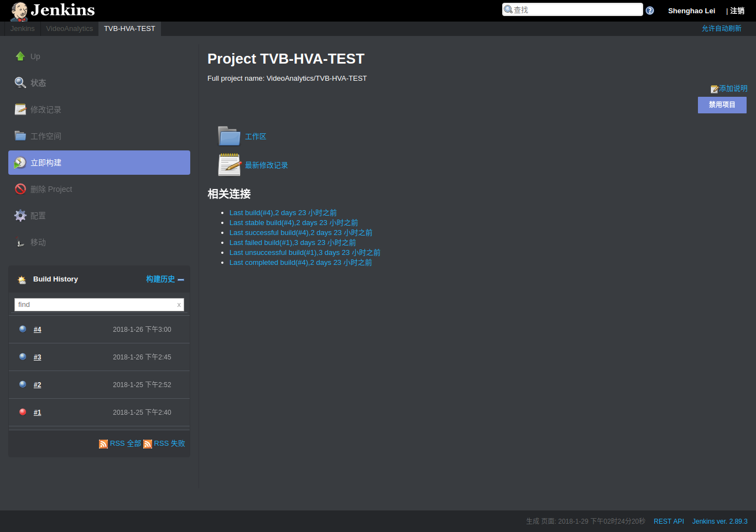Screen dimensions: 756x532
Task: Click the red status ball for build #1
Action: pos(23,412)
